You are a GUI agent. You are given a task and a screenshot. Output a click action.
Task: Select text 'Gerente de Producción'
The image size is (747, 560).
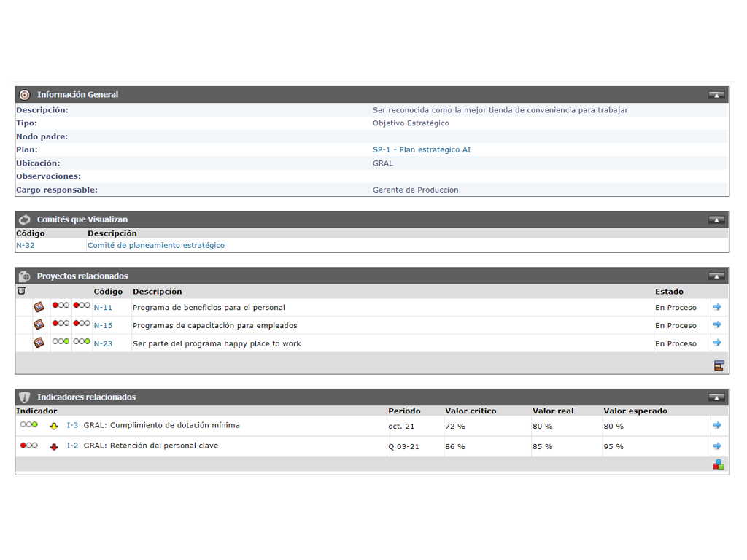click(415, 190)
